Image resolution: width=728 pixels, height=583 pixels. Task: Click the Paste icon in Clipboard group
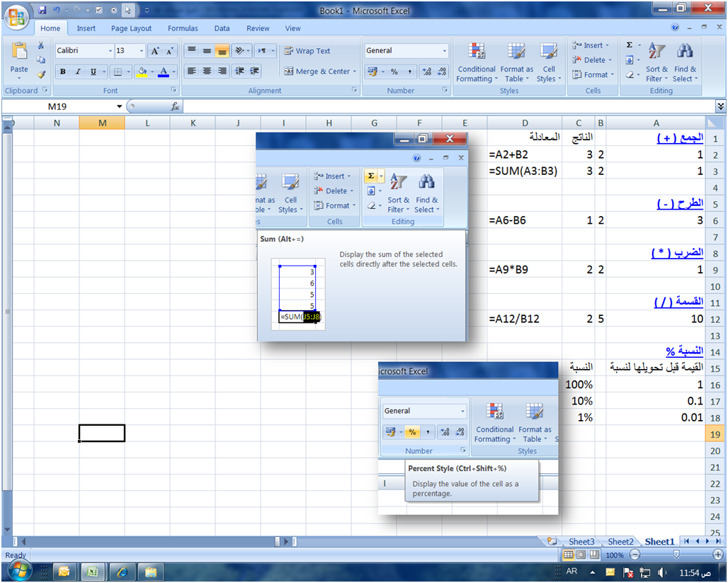click(19, 55)
